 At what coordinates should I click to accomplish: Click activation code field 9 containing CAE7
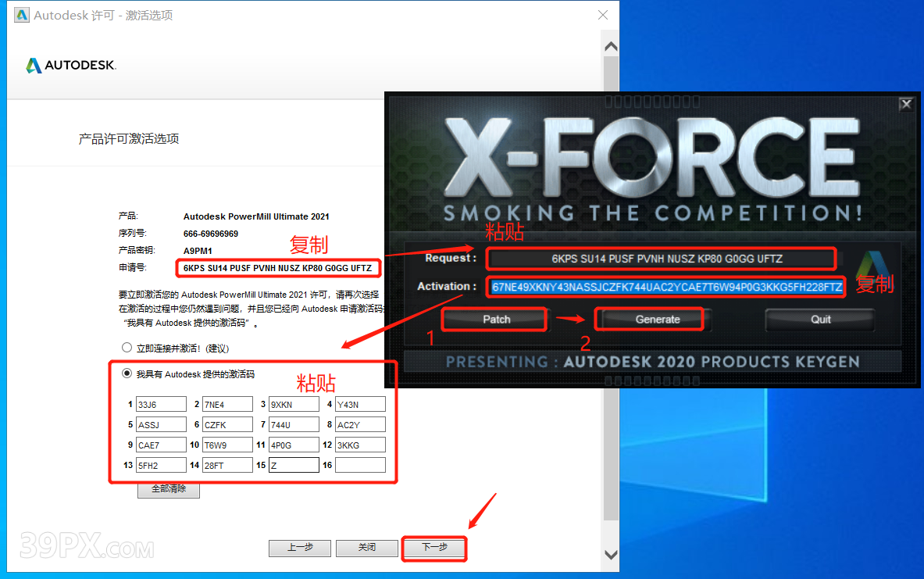click(x=161, y=445)
